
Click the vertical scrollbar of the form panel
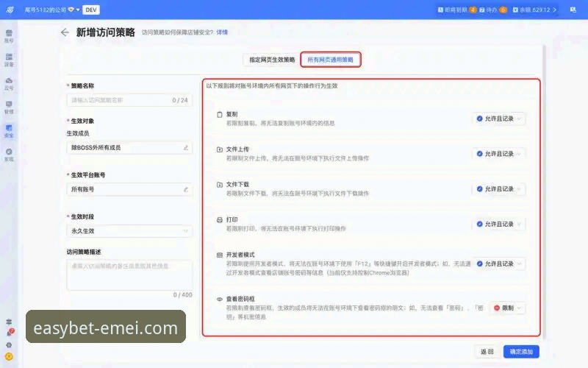coord(544,191)
